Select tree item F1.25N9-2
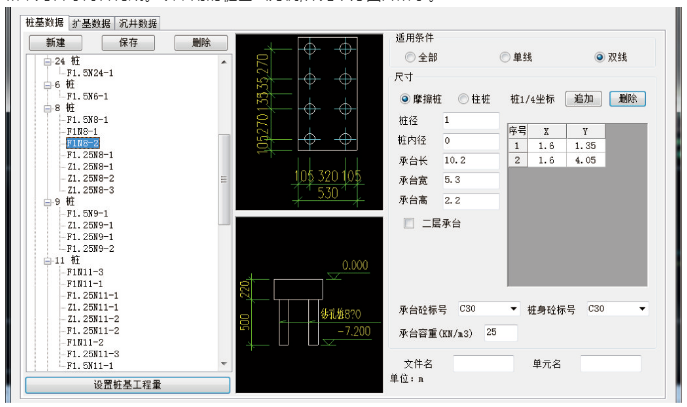Viewport: 687px width, 407px height. click(90, 249)
